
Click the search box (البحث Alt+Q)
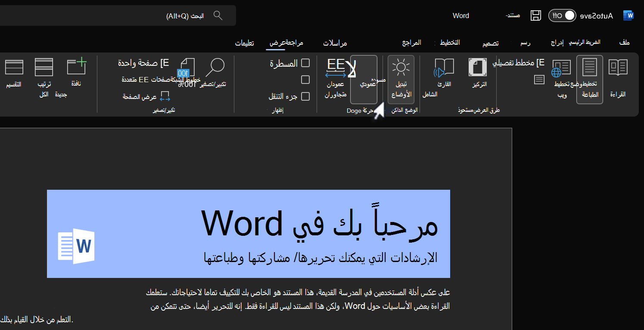click(118, 15)
